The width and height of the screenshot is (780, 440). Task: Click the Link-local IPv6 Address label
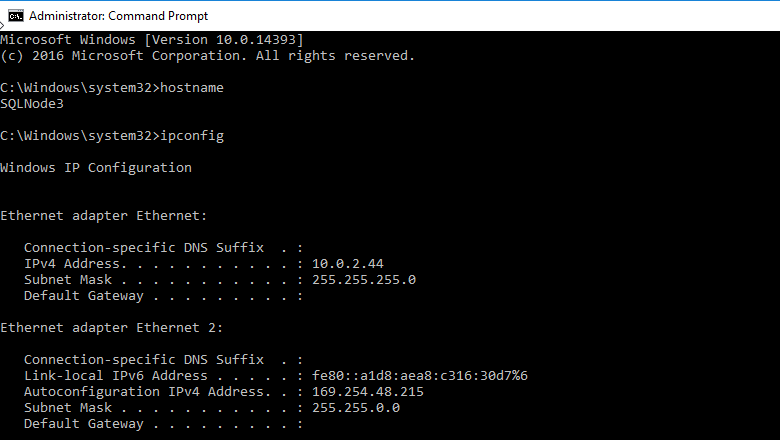click(x=116, y=376)
